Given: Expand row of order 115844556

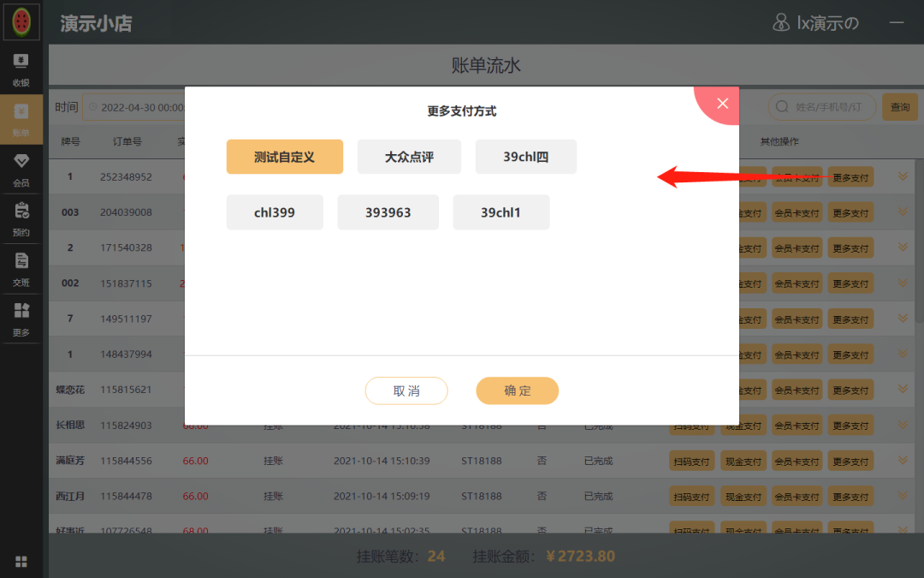Looking at the screenshot, I should point(903,460).
